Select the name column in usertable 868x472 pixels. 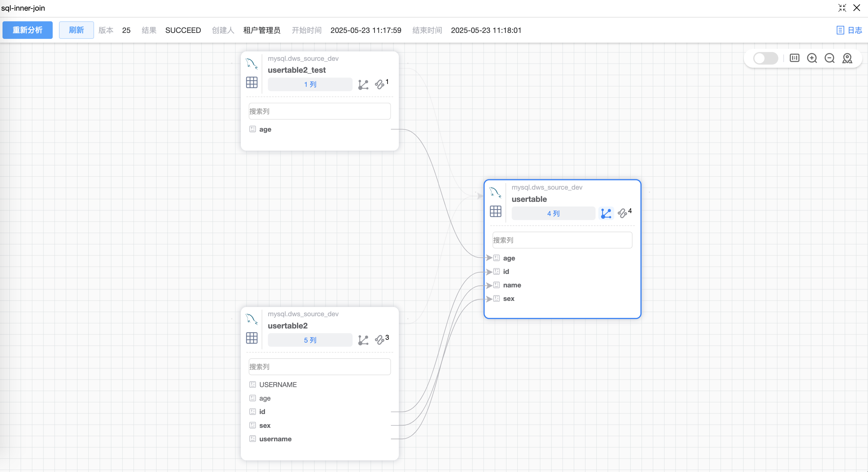point(512,285)
